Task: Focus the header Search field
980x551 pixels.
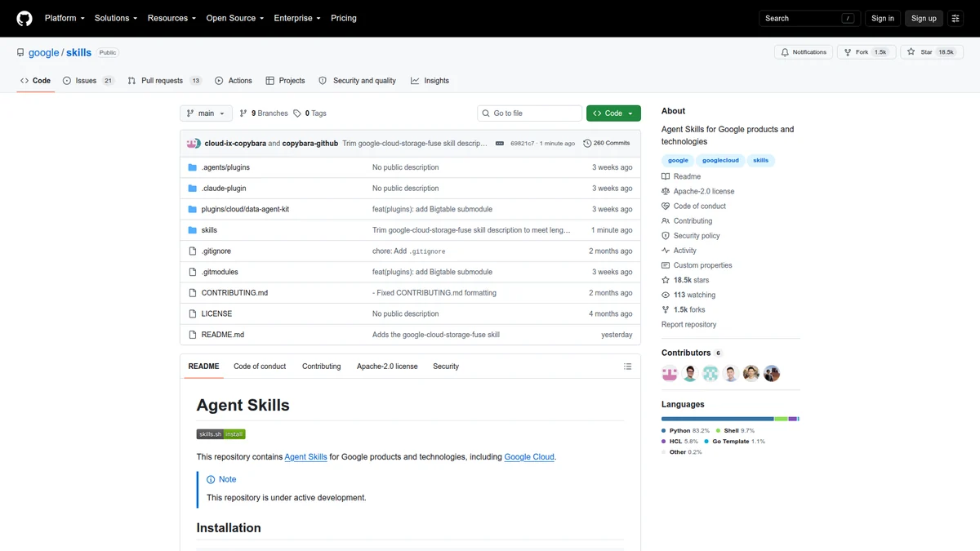Action: (809, 18)
